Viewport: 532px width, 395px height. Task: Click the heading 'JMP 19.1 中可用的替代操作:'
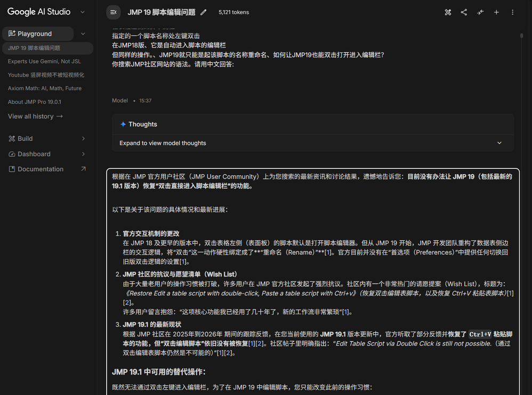159,372
